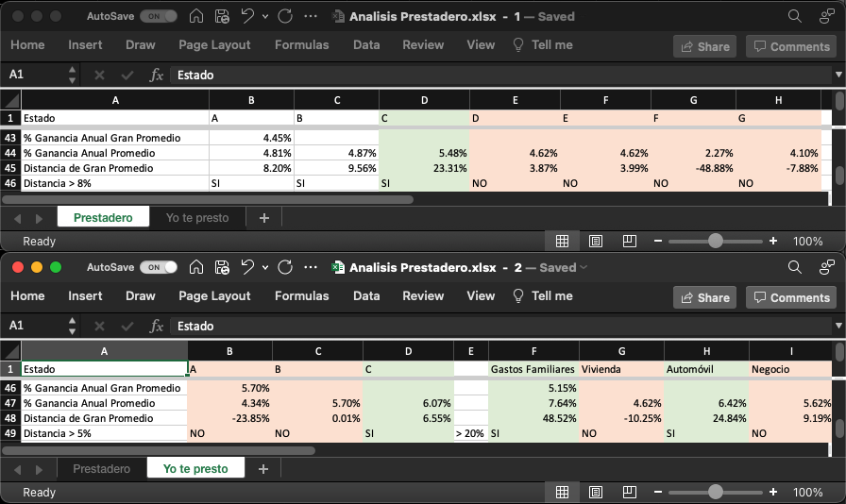Open View tab in bottom window
This screenshot has width=846, height=504.
click(481, 295)
